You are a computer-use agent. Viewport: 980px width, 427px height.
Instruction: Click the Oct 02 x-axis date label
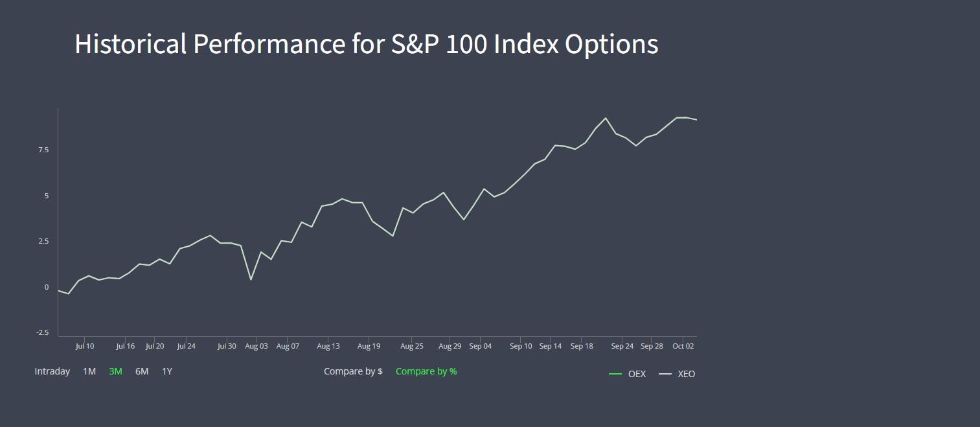(683, 346)
